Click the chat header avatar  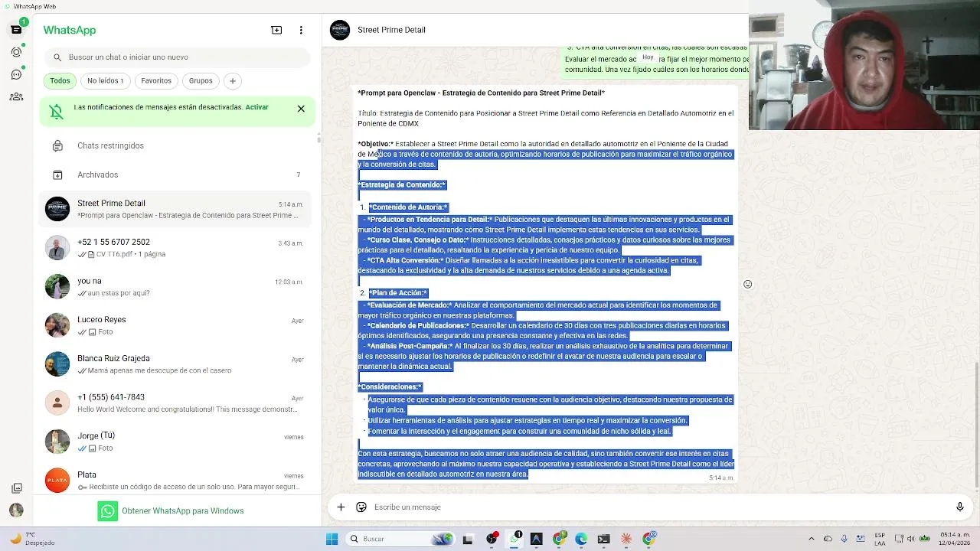(x=340, y=30)
